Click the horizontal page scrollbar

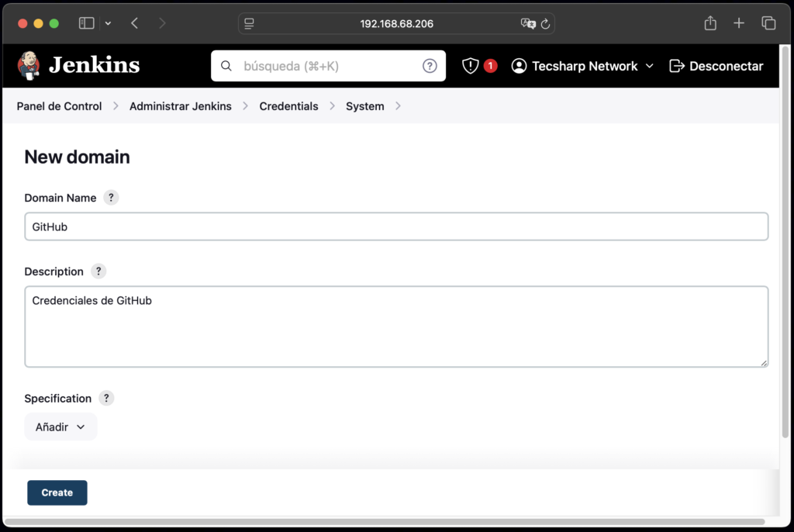pyautogui.click(x=385, y=521)
